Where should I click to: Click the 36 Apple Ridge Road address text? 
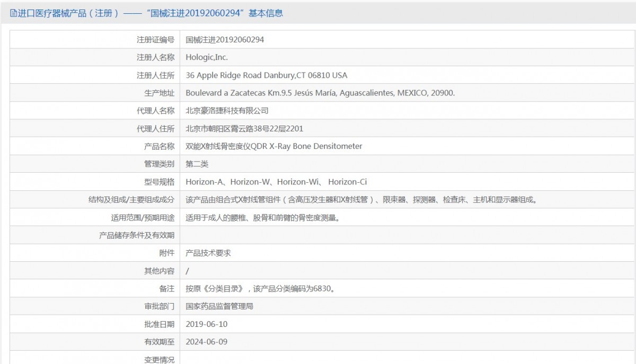pos(267,75)
